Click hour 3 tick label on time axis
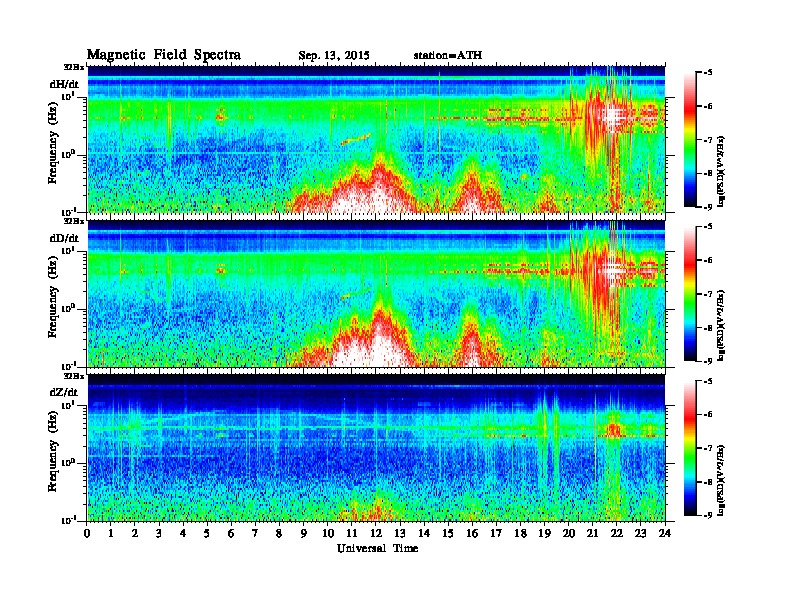 159,534
